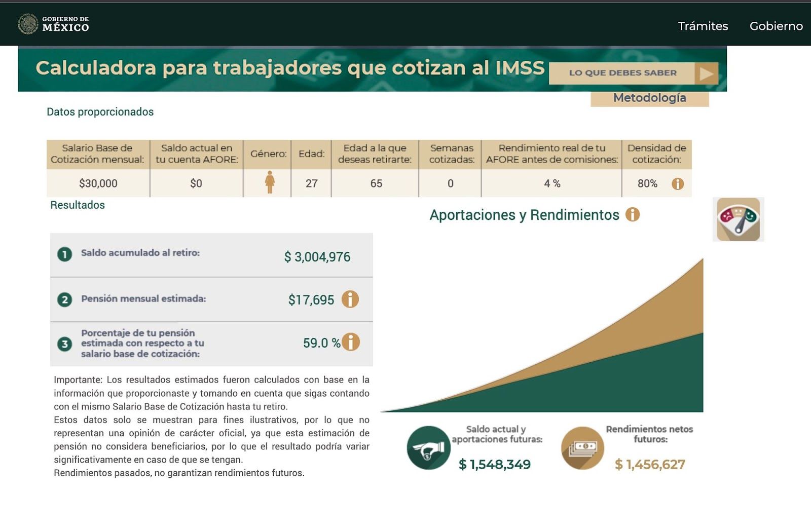
Task: Click the age value 27
Action: tap(311, 183)
